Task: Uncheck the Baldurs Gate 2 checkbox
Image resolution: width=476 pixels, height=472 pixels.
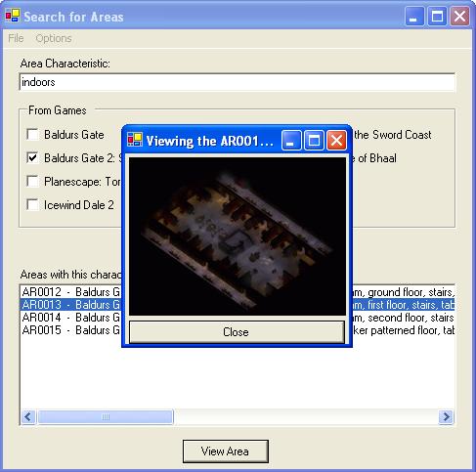Action: pyautogui.click(x=32, y=157)
